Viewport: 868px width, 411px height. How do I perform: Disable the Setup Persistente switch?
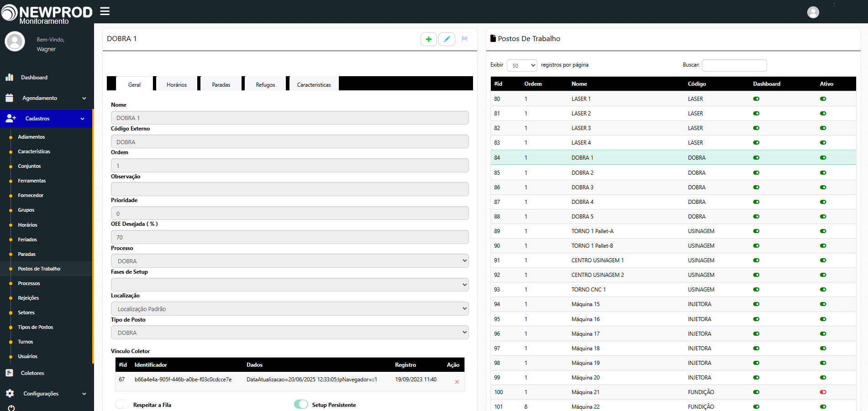pyautogui.click(x=301, y=405)
